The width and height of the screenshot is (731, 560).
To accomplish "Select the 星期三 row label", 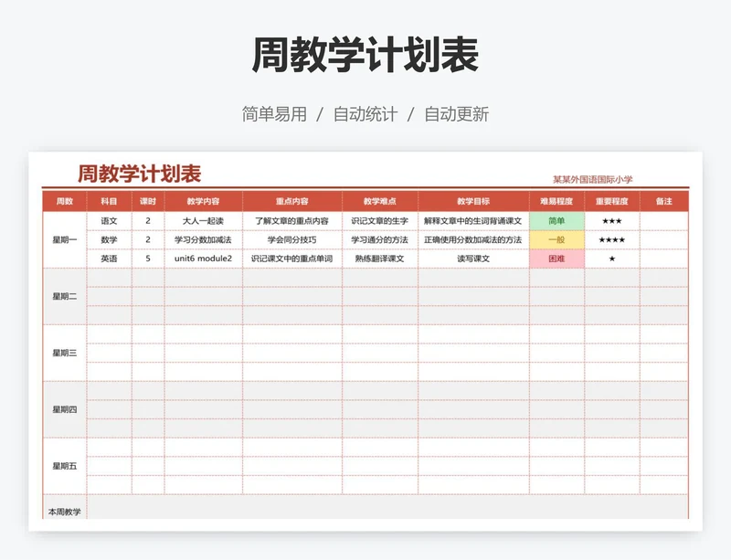I will [65, 353].
